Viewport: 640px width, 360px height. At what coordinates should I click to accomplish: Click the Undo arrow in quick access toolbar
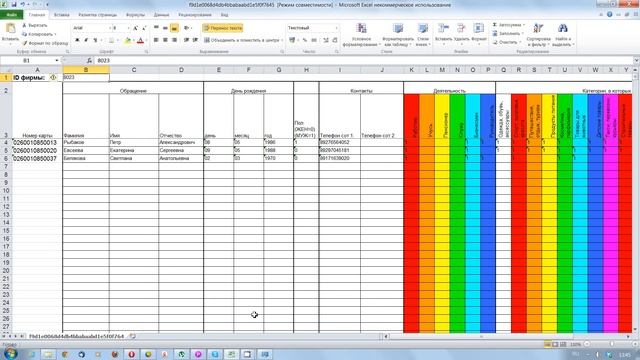pos(23,4)
